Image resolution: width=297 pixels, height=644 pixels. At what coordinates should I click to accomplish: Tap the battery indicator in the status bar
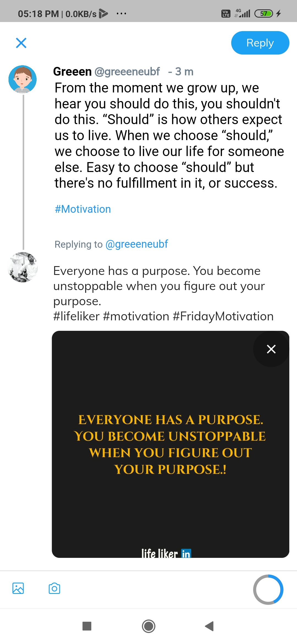point(264,13)
